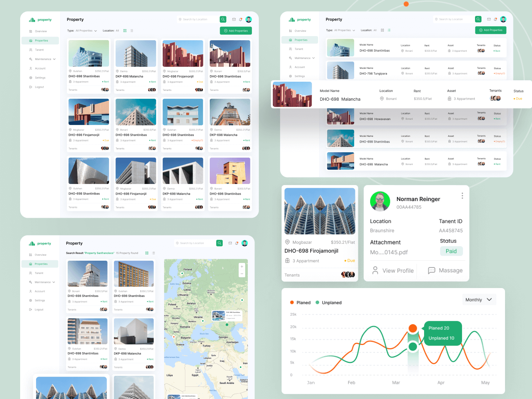The image size is (532, 399).
Task: Toggle the Unplaned series in chart legend
Action: [x=318, y=302]
